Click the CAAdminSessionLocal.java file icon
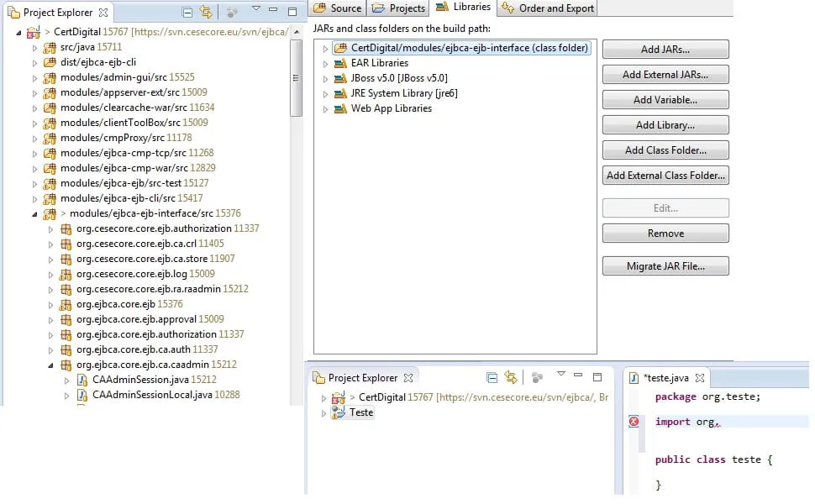 [82, 395]
